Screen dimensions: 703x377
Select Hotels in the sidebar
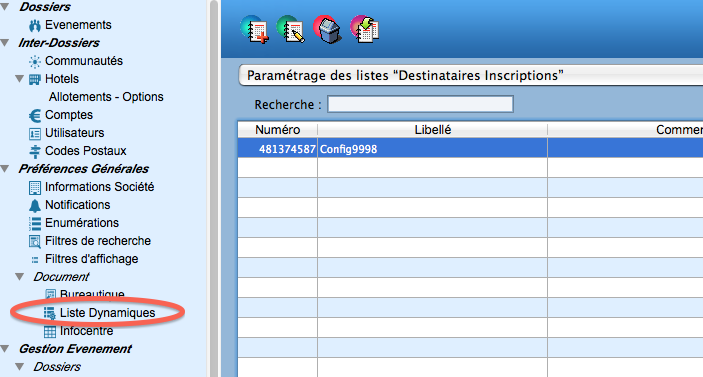pyautogui.click(x=62, y=79)
